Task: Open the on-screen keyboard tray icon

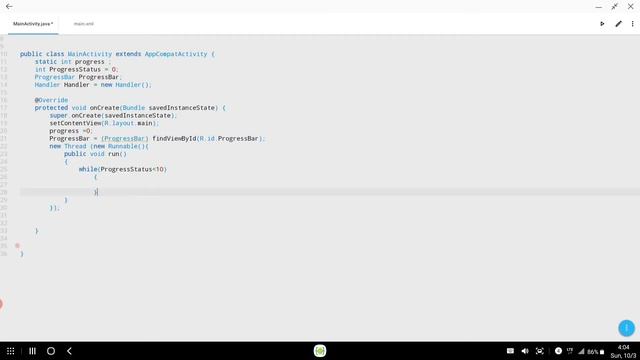Action: point(510,351)
